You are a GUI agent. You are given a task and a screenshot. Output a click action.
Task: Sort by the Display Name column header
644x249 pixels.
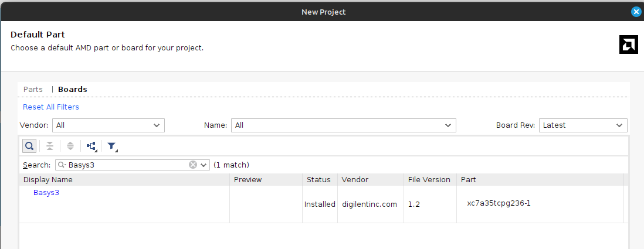48,179
